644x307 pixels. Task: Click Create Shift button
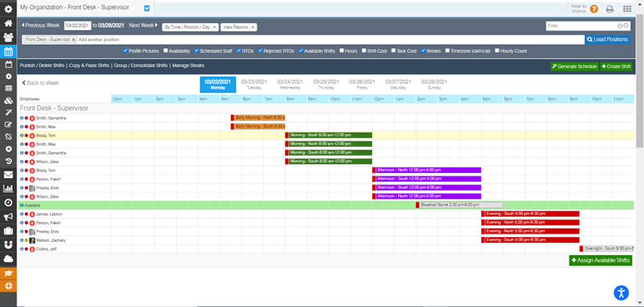tap(616, 66)
